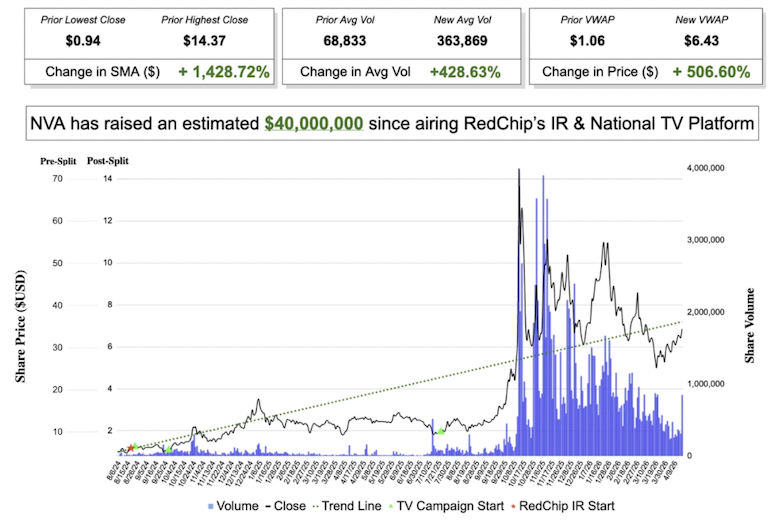
Task: Click the +428.63% figure
Action: tap(465, 72)
